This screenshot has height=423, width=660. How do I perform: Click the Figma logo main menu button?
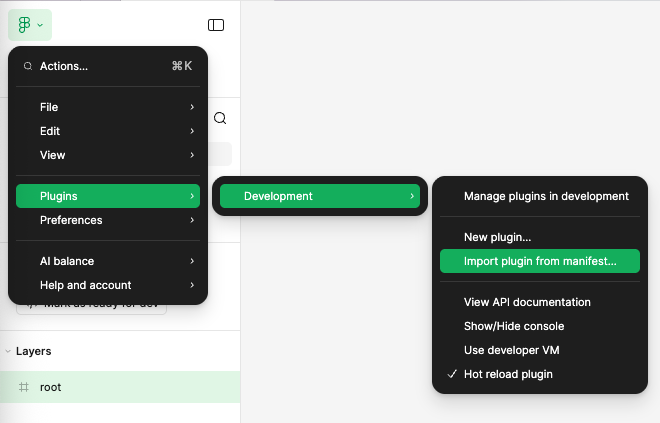[x=30, y=25]
